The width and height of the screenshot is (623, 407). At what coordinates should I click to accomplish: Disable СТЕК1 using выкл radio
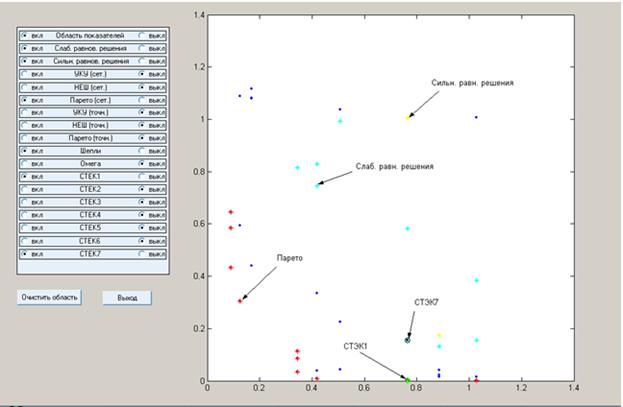142,176
